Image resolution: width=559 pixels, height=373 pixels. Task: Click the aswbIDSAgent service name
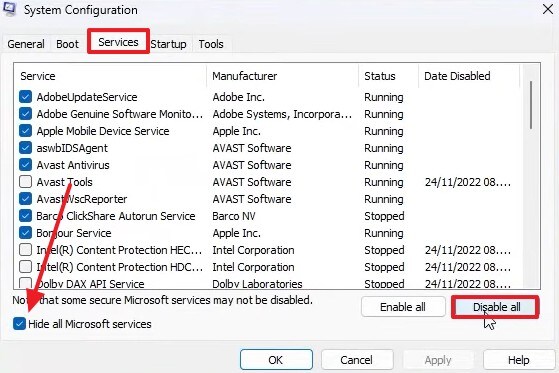[x=72, y=148]
